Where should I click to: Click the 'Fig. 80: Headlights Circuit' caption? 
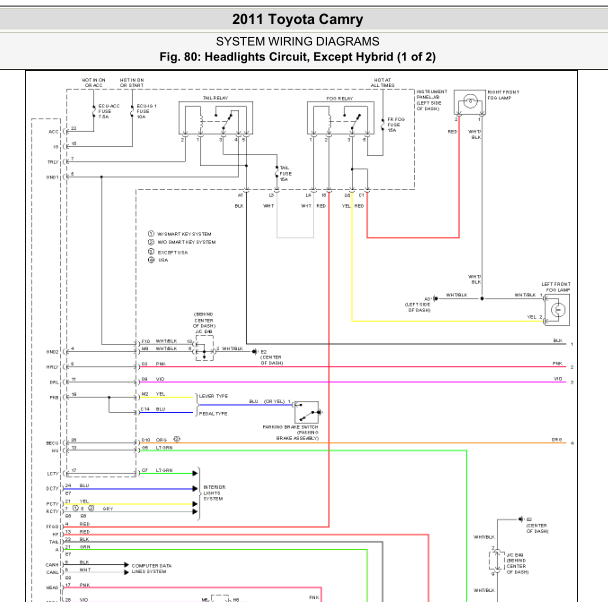297,57
